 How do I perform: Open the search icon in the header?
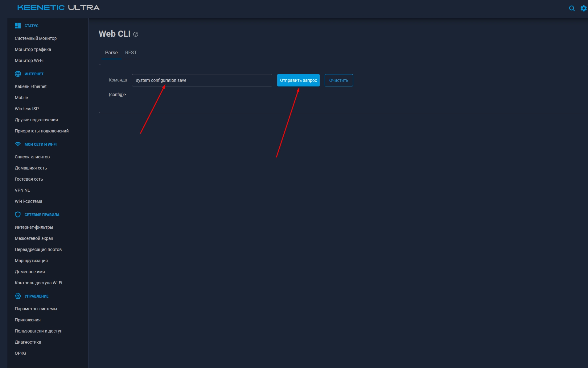pyautogui.click(x=572, y=8)
